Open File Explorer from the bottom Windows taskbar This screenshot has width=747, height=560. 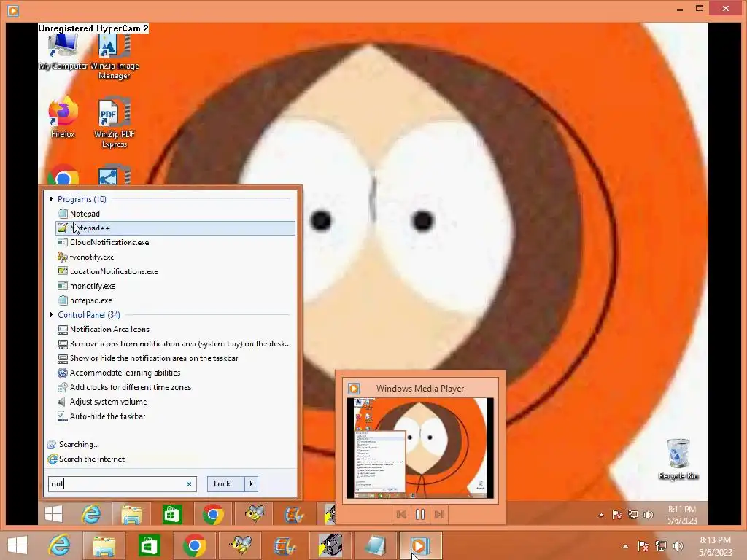(x=104, y=545)
